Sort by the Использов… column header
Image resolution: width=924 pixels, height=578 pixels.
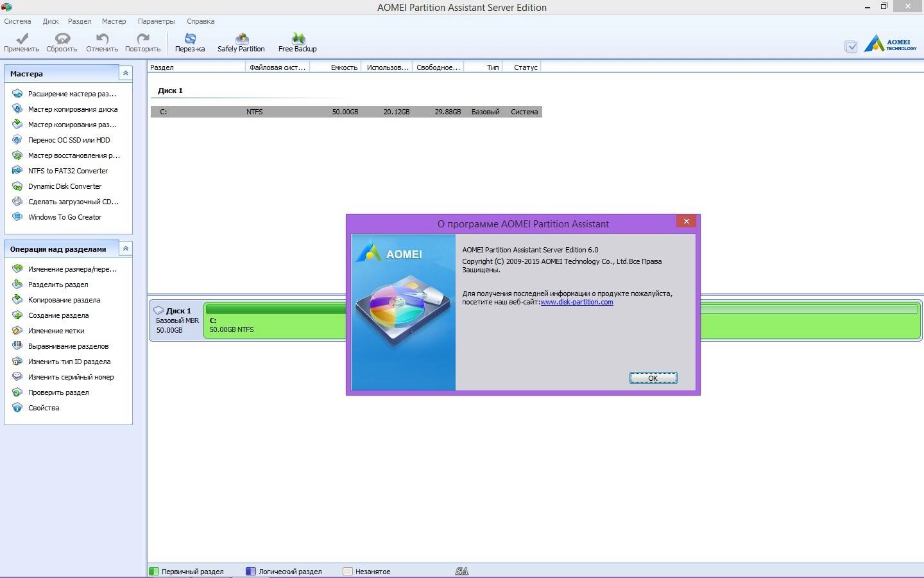387,67
